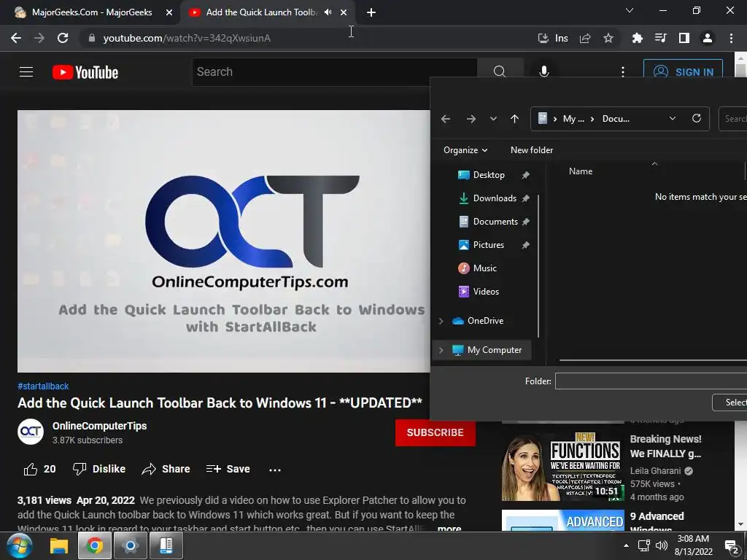Open Organize dropdown in dialog
Screen dimensions: 747x560
[x=465, y=150]
